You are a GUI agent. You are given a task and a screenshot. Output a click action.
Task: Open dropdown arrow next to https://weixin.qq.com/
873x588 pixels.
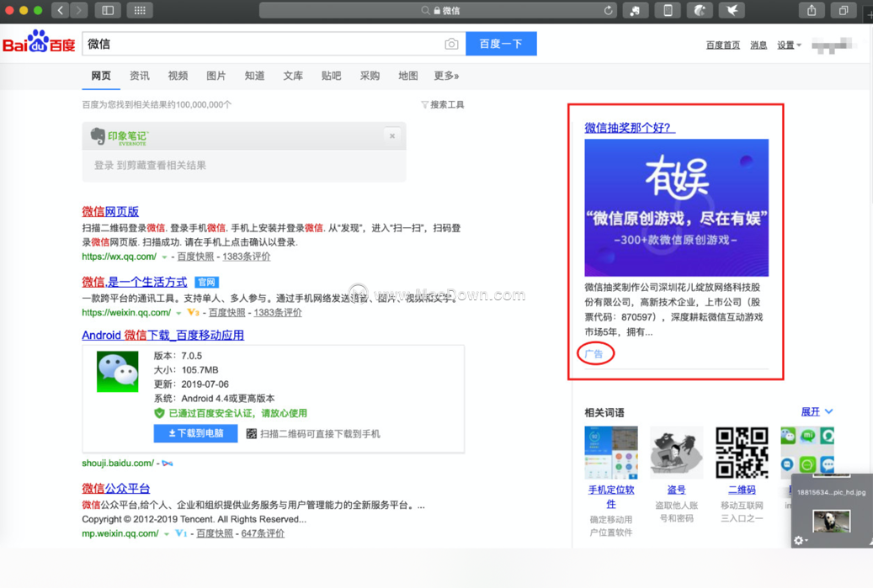pyautogui.click(x=178, y=313)
